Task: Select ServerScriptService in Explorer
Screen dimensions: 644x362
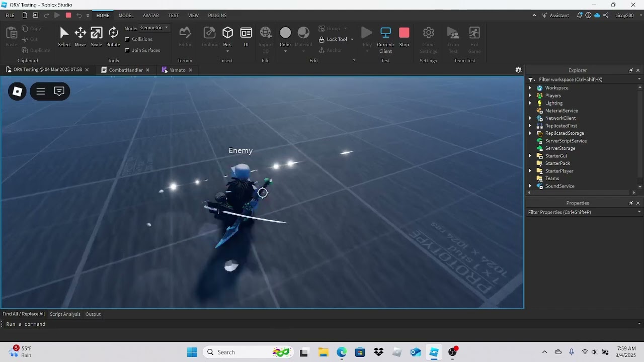Action: pyautogui.click(x=566, y=141)
